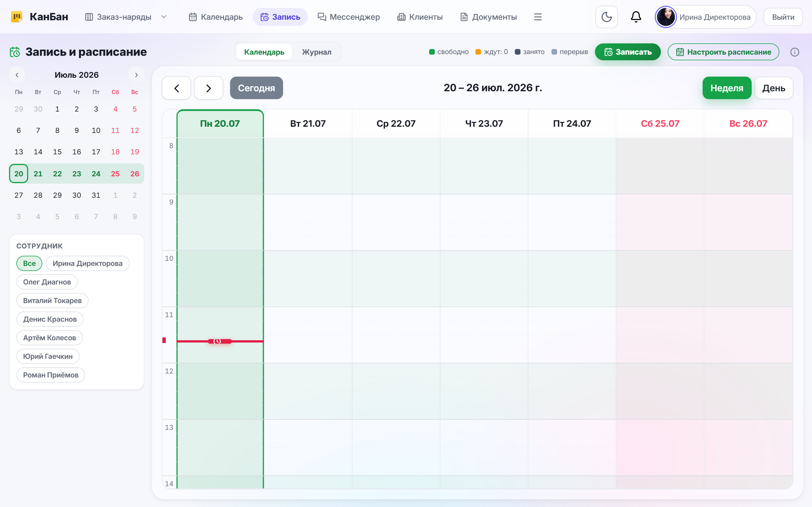The height and width of the screenshot is (507, 812).
Task: Toggle dark mode moon icon
Action: [606, 17]
